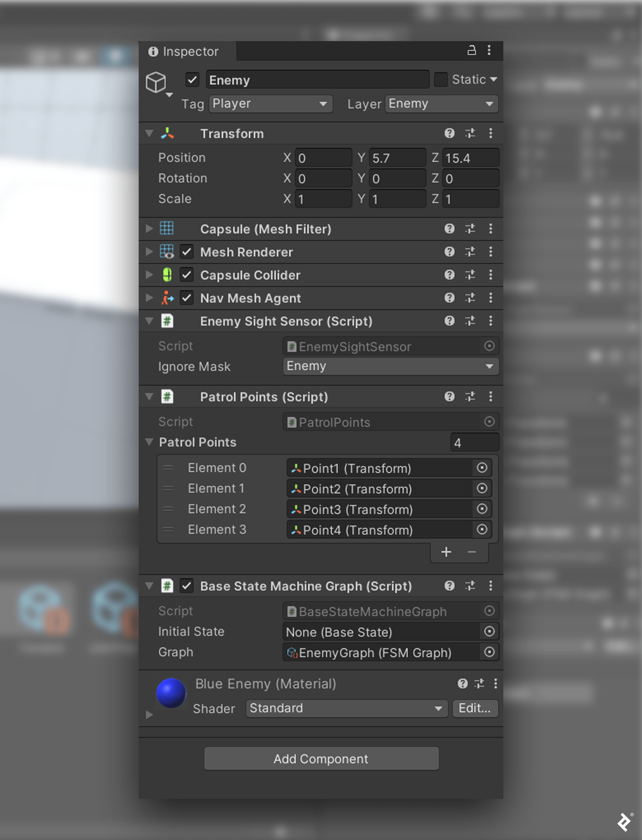642x840 pixels.
Task: Open Nav Mesh Agent help icon
Action: (449, 297)
